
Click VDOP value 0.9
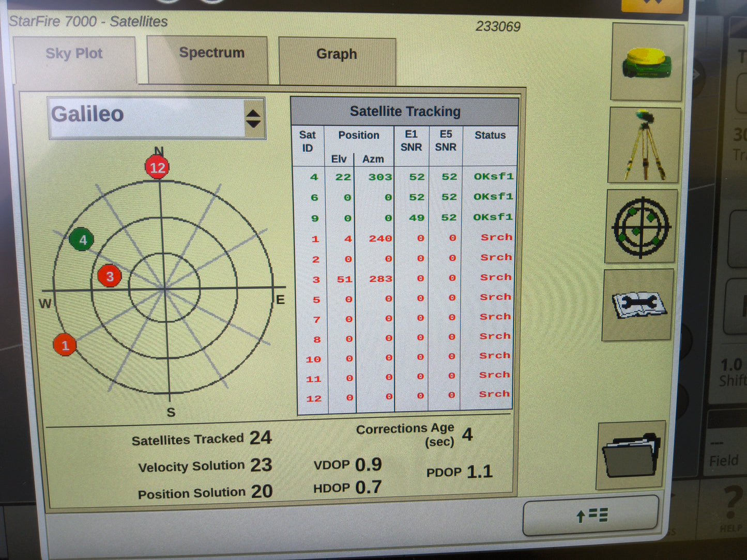(x=369, y=464)
